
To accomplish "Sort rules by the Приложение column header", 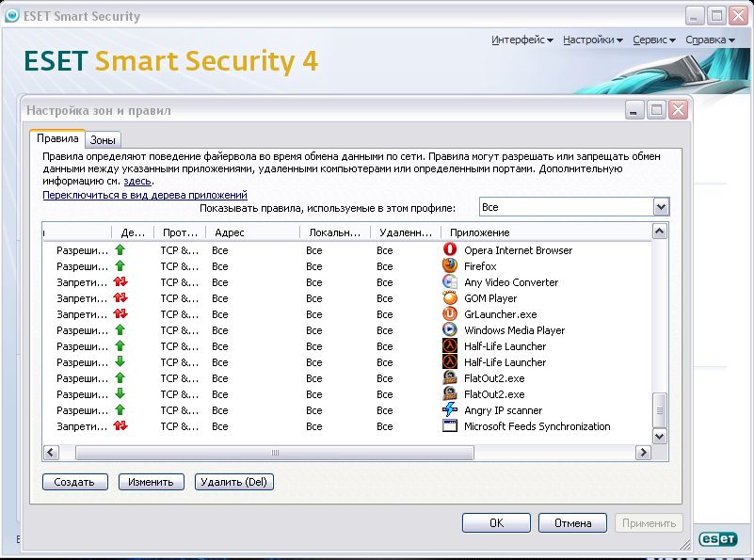I will click(x=546, y=232).
